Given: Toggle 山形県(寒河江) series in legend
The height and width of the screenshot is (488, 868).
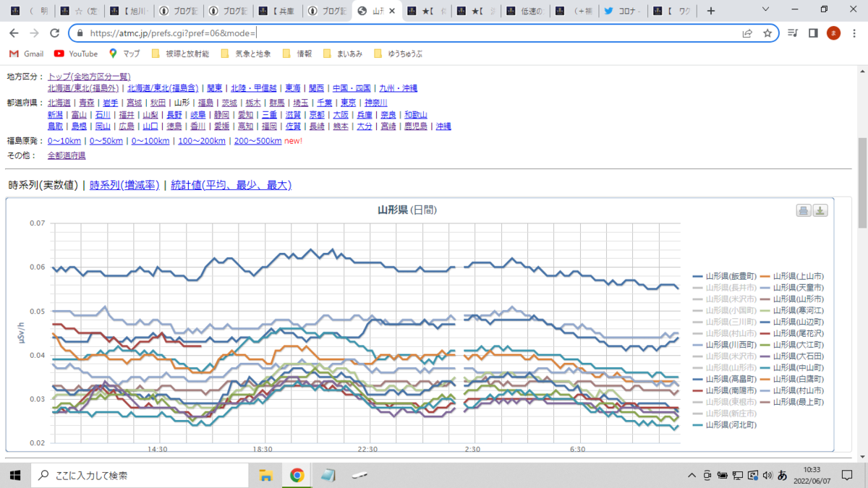Looking at the screenshot, I should [x=791, y=310].
